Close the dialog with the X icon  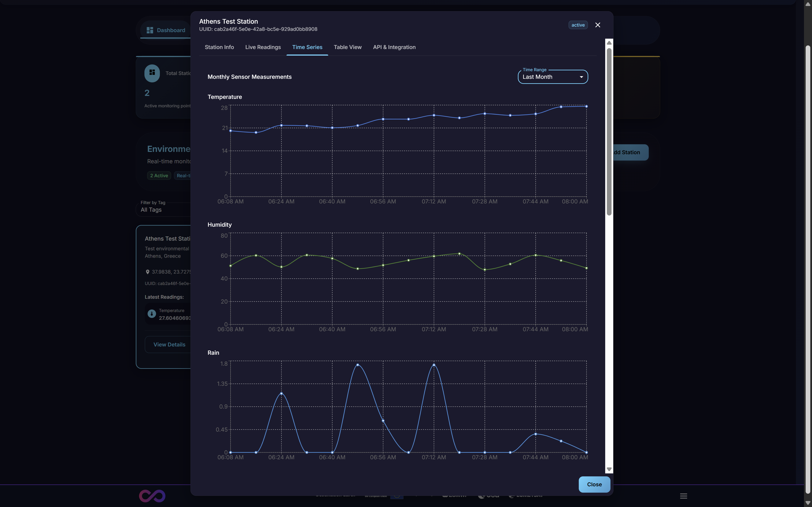point(598,25)
